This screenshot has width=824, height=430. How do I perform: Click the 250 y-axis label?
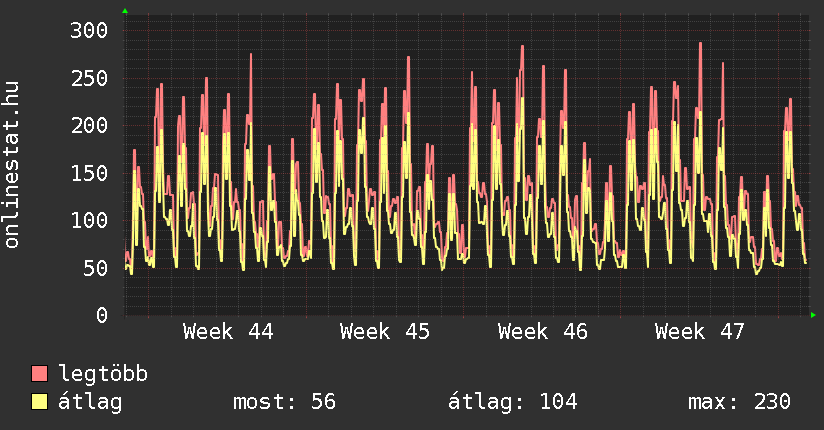pos(88,78)
